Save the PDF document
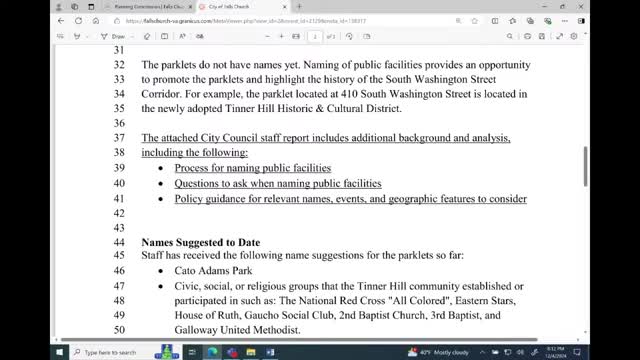Screen dimensions: 640x360 tap(542, 36)
